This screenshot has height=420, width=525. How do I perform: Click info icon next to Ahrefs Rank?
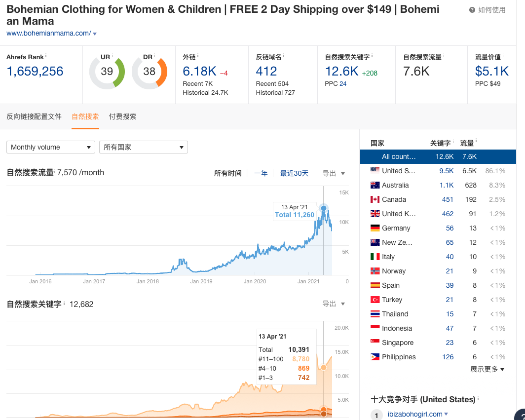pos(46,56)
